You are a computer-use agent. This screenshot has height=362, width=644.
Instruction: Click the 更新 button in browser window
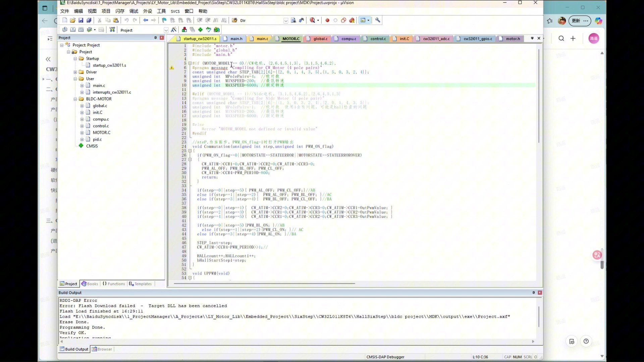click(579, 20)
